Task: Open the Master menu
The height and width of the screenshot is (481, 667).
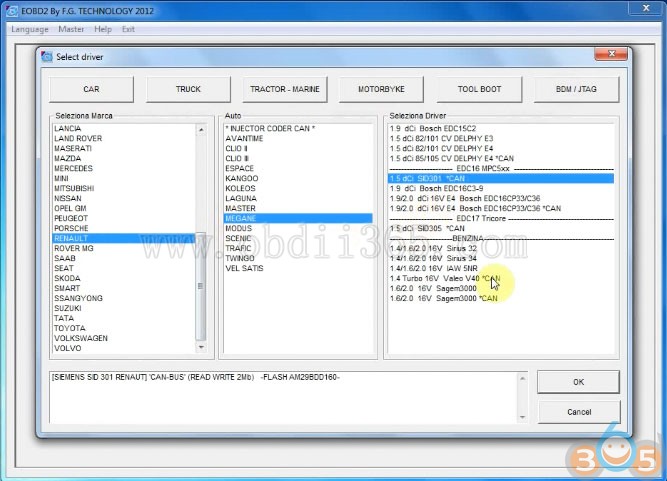Action: 71,29
